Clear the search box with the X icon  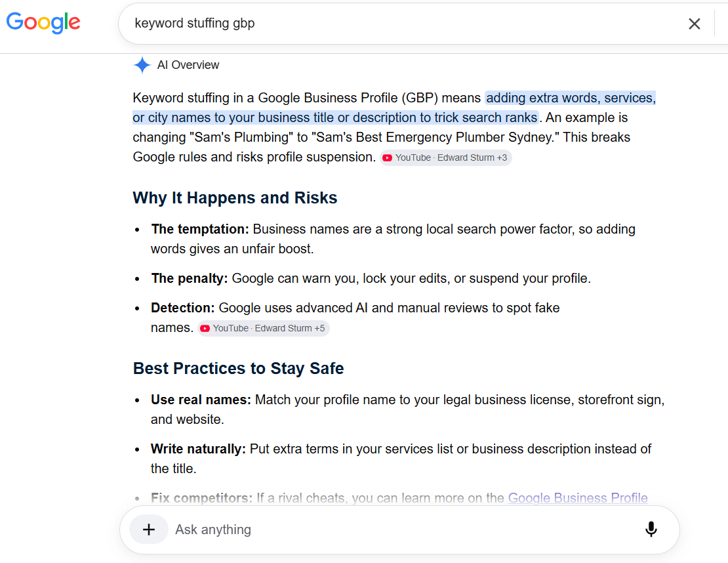(x=694, y=24)
